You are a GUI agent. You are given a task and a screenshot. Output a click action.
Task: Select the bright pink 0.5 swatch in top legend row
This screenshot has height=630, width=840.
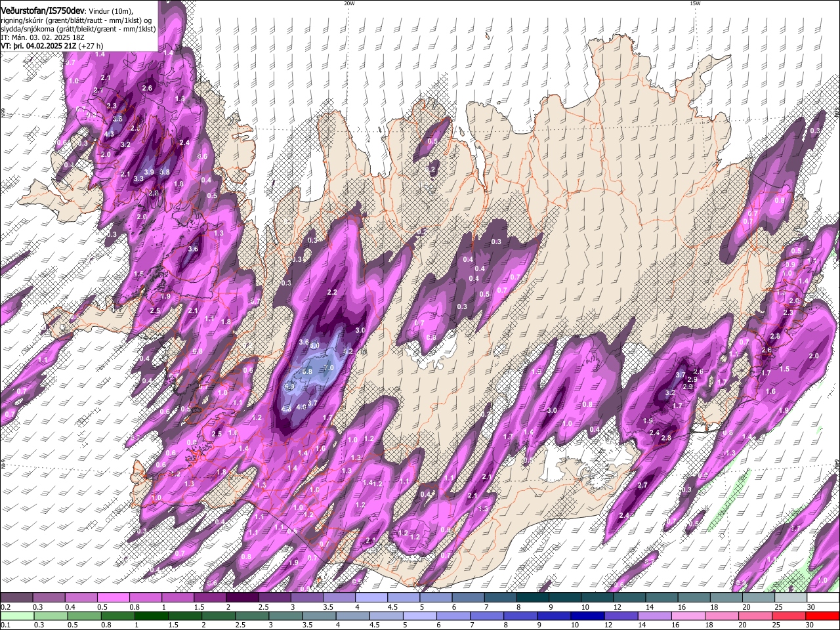113,597
